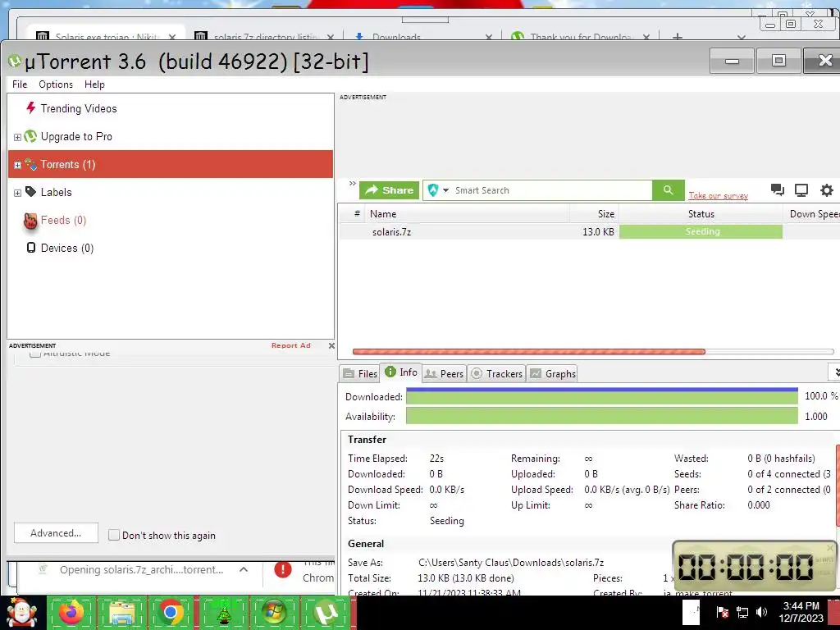The width and height of the screenshot is (840, 630).
Task: Expand the solaris.7z download item caret
Action: (243, 569)
